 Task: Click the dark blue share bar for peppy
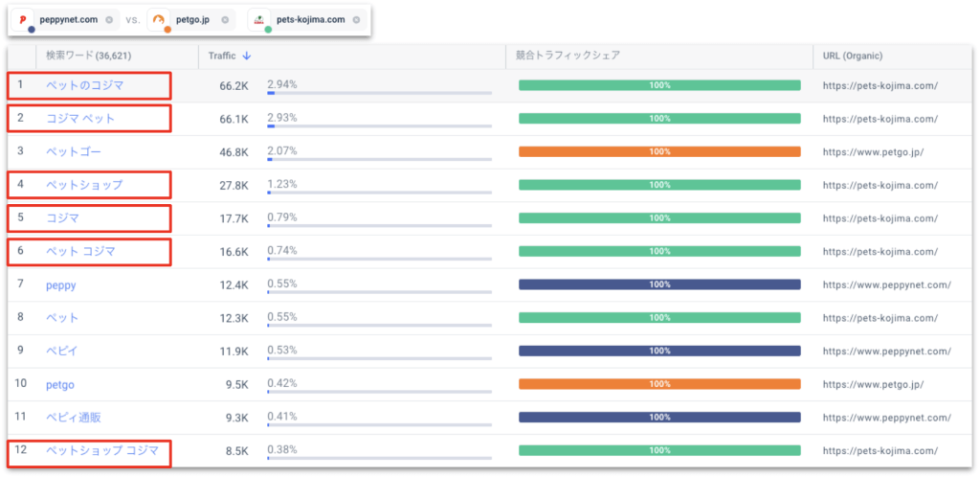pyautogui.click(x=659, y=284)
